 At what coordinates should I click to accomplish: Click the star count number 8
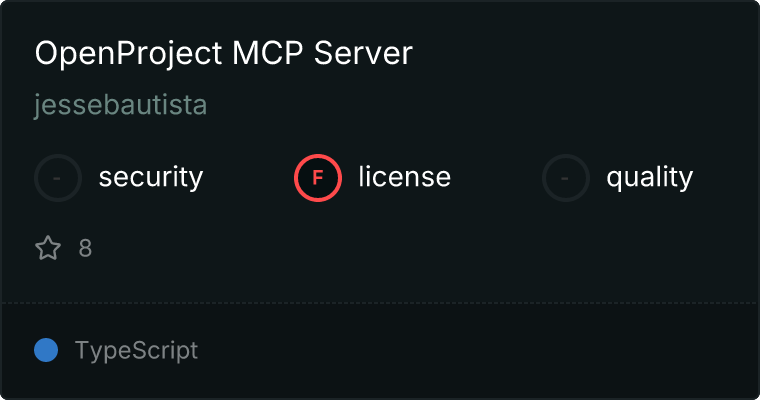[x=85, y=248]
